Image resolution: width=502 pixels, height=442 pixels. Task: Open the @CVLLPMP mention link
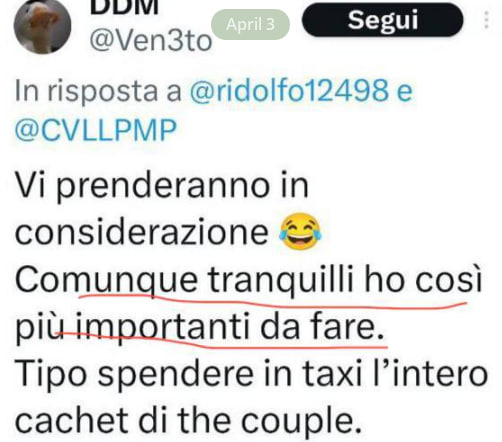pyautogui.click(x=95, y=130)
